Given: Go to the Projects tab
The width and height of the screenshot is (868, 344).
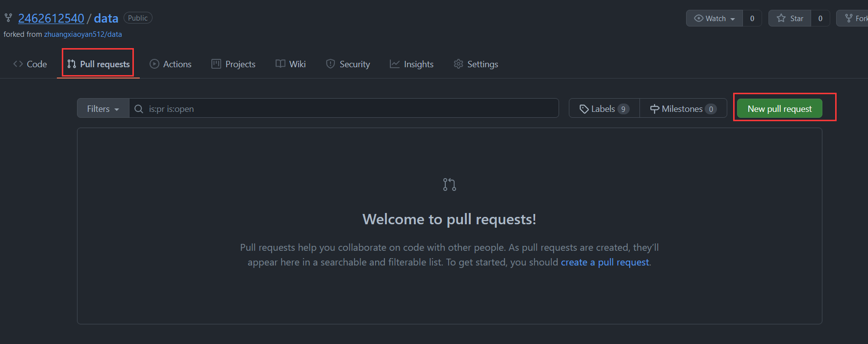Looking at the screenshot, I should (x=233, y=64).
